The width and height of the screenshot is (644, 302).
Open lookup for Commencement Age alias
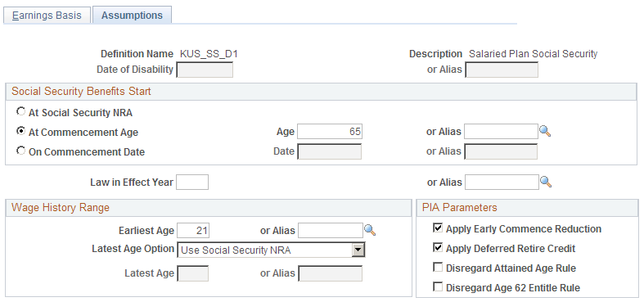click(545, 132)
